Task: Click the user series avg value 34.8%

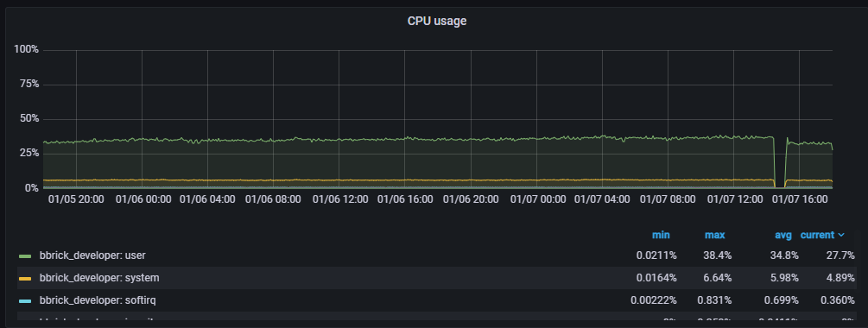Action: point(785,256)
